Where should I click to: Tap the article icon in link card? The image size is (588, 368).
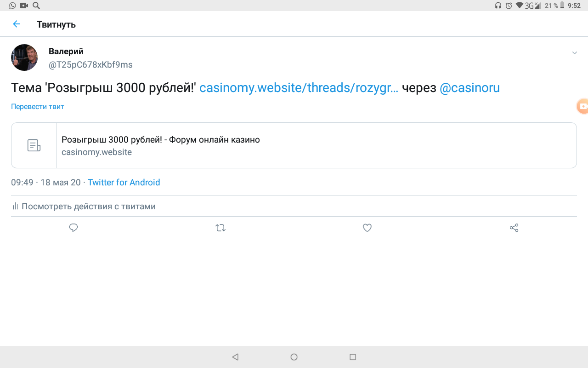[34, 145]
